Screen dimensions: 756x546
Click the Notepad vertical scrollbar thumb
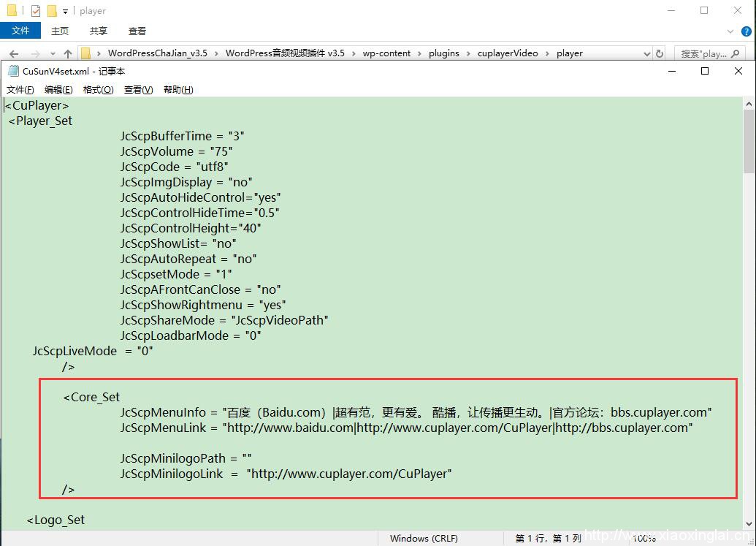pos(749,141)
